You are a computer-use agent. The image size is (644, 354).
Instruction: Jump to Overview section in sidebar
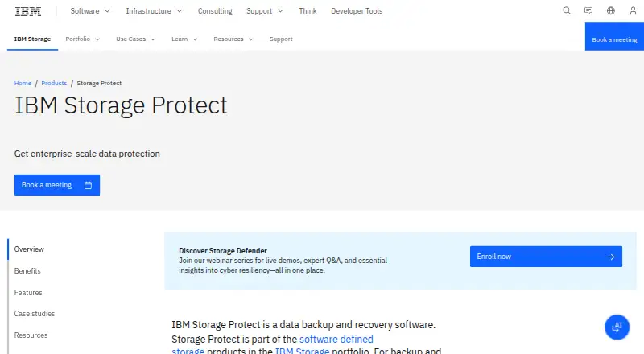29,249
